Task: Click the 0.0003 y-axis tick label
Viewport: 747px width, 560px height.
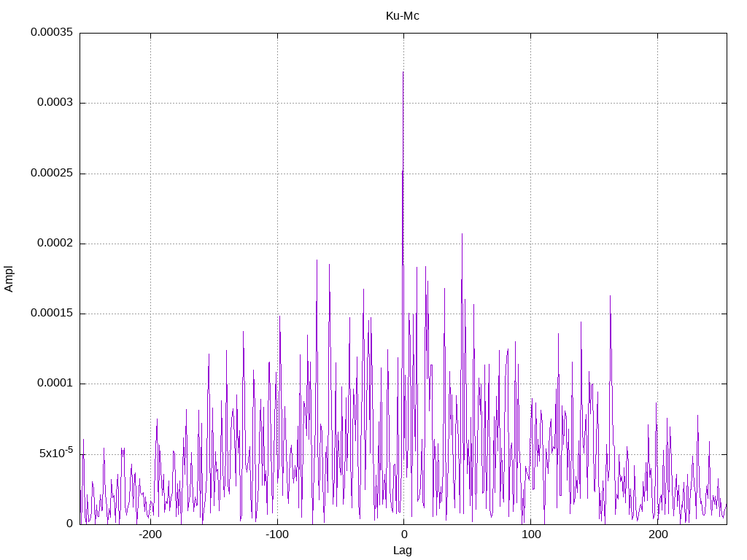Action: point(55,103)
